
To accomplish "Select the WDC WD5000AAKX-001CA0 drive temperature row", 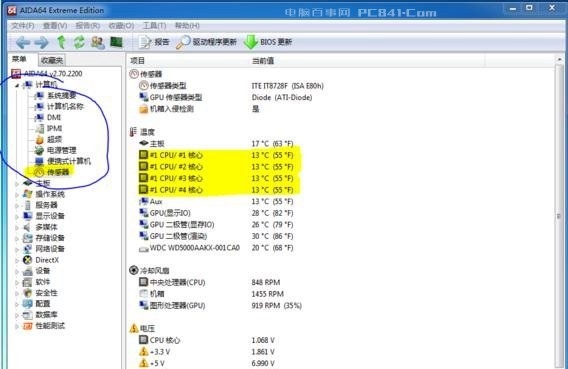I will point(216,248).
